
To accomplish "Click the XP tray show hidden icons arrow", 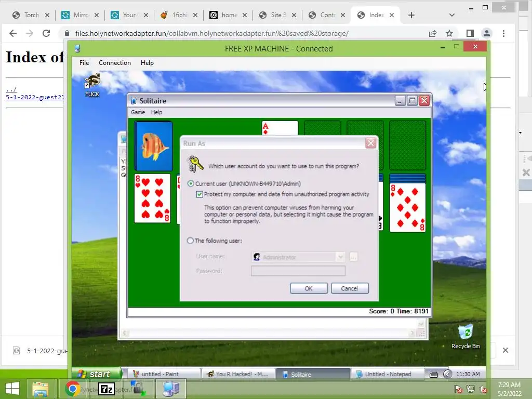I will click(x=447, y=374).
